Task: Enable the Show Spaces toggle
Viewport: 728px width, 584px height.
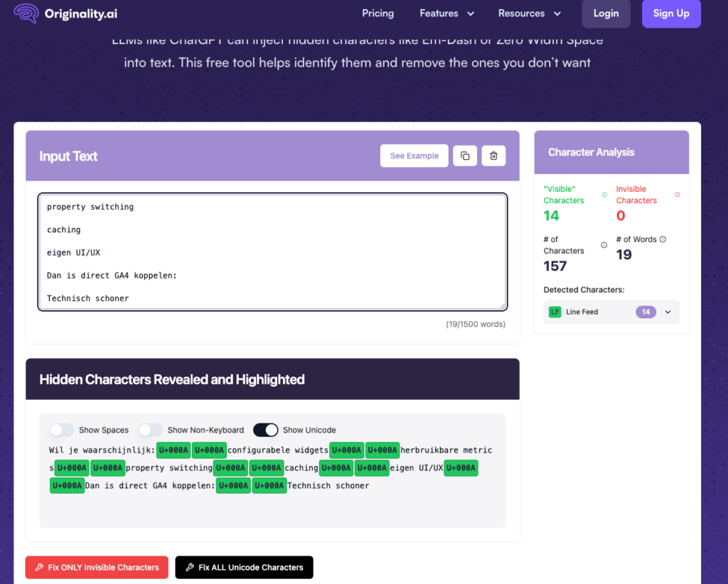Action: (x=62, y=430)
